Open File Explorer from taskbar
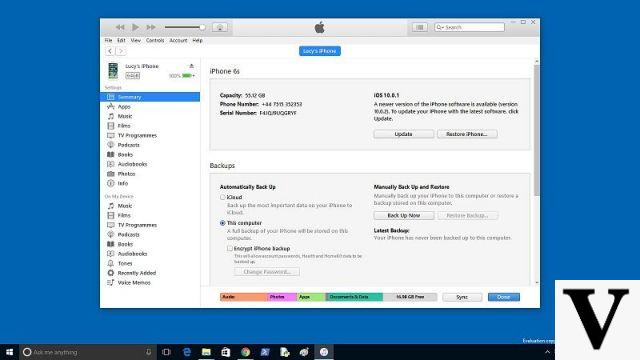 pos(206,352)
